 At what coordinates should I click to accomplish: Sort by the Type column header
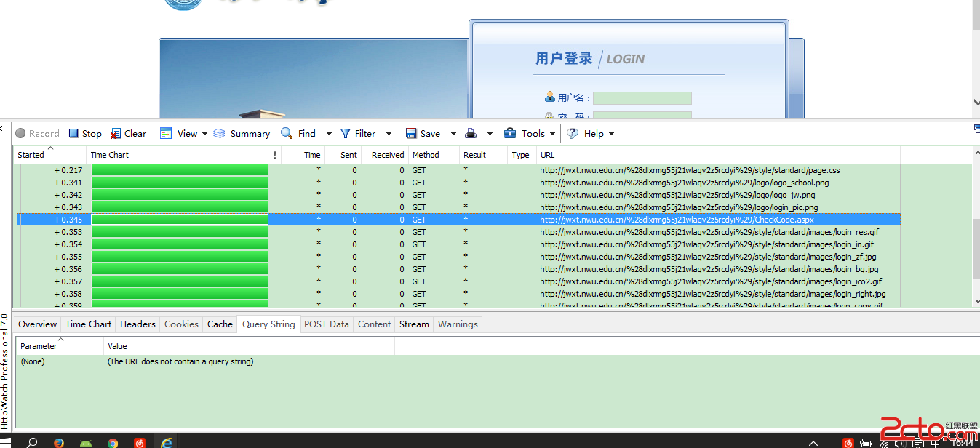[x=522, y=155]
